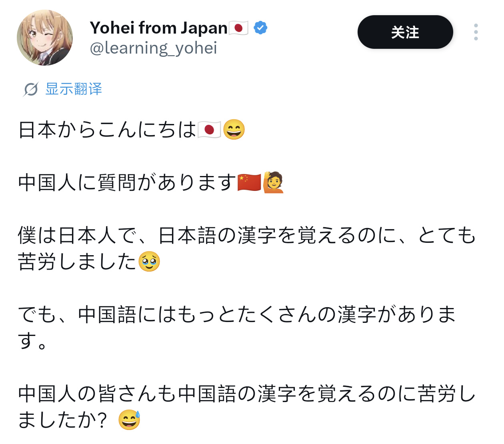Open the @learning_yohei handle link
The height and width of the screenshot is (444, 504).
click(153, 48)
